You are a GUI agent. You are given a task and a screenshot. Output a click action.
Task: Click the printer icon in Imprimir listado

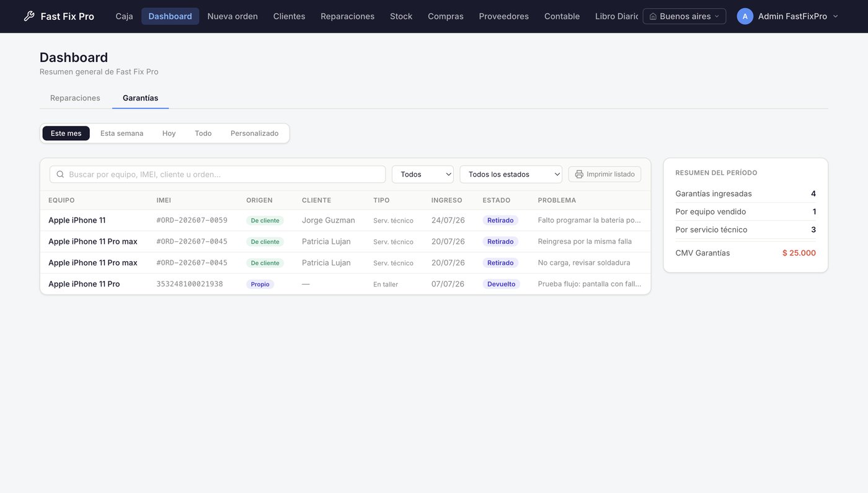pyautogui.click(x=579, y=174)
